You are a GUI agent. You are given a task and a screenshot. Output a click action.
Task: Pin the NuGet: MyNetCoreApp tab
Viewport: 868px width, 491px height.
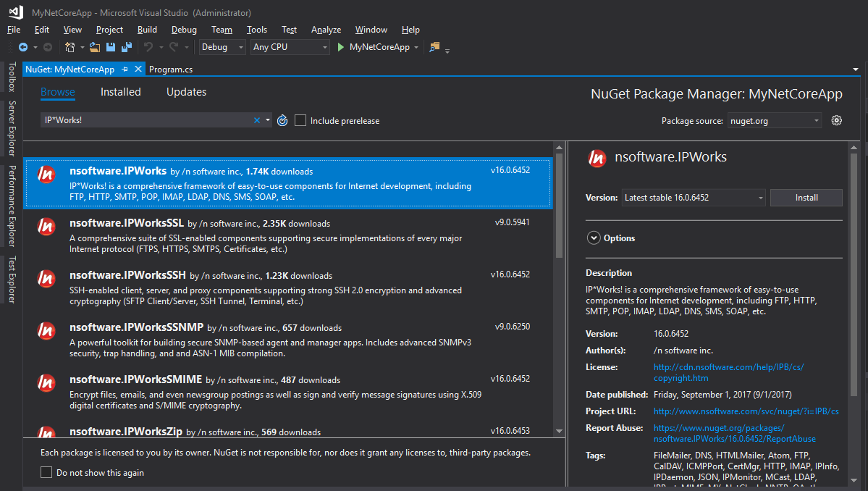pos(125,70)
